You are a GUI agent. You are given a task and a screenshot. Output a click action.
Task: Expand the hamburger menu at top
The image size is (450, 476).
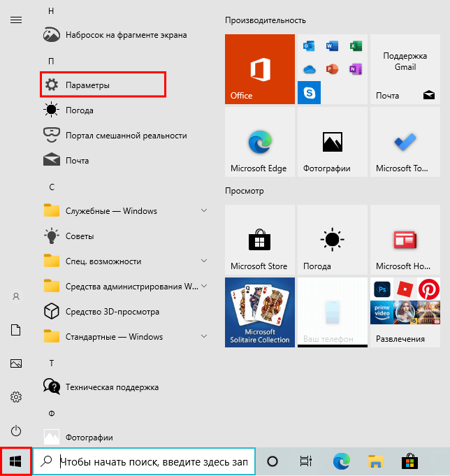click(x=16, y=20)
